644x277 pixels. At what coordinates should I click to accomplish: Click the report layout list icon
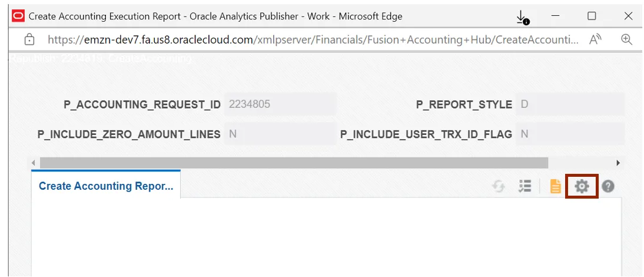tap(525, 186)
